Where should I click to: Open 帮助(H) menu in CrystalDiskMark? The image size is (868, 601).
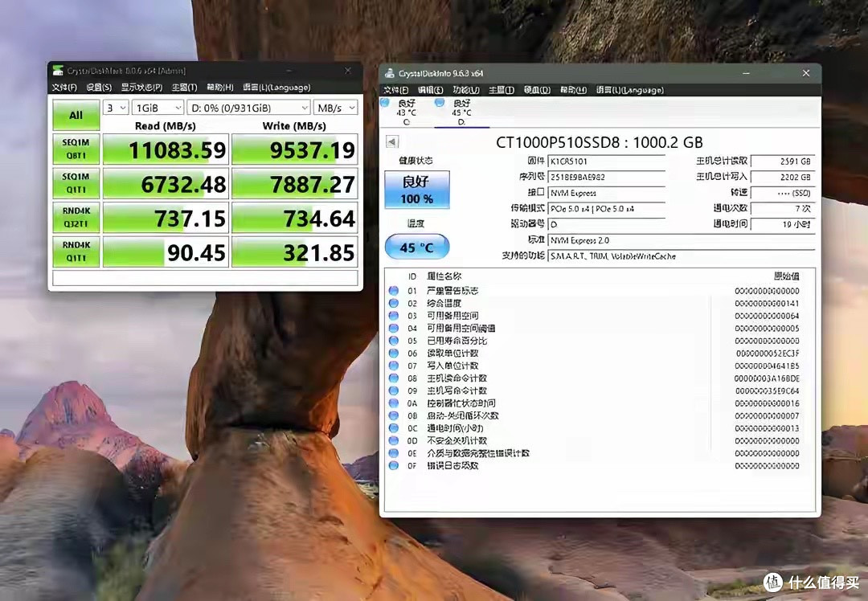point(220,88)
